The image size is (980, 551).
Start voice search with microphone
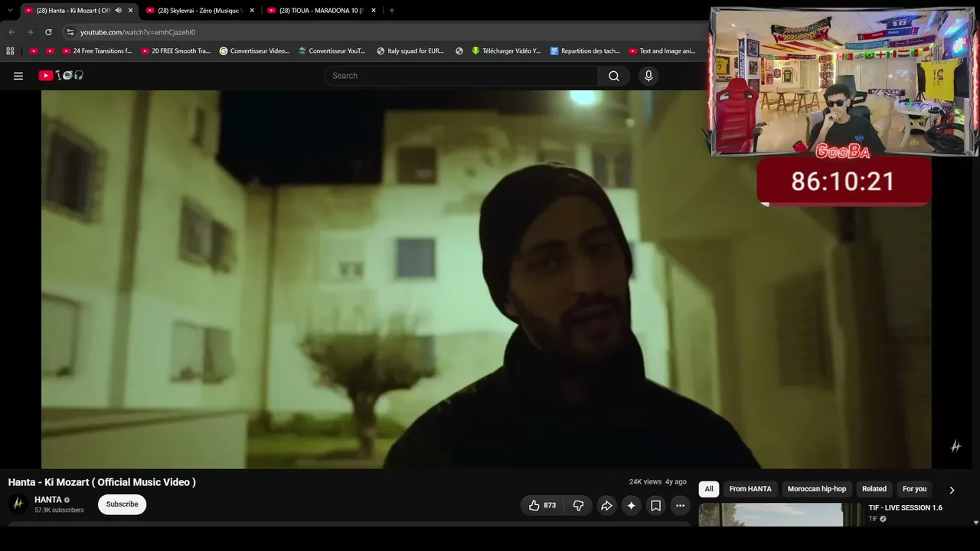tap(648, 76)
